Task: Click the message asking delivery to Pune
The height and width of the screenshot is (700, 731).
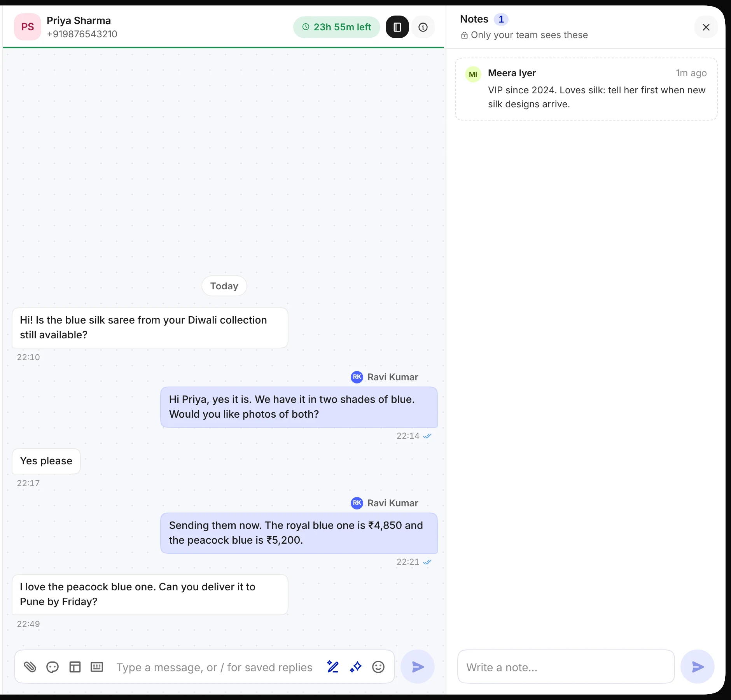Action: (x=150, y=594)
